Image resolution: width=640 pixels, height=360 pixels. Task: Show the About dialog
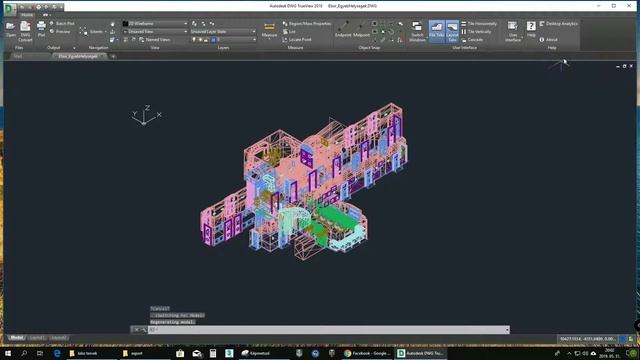pos(549,40)
